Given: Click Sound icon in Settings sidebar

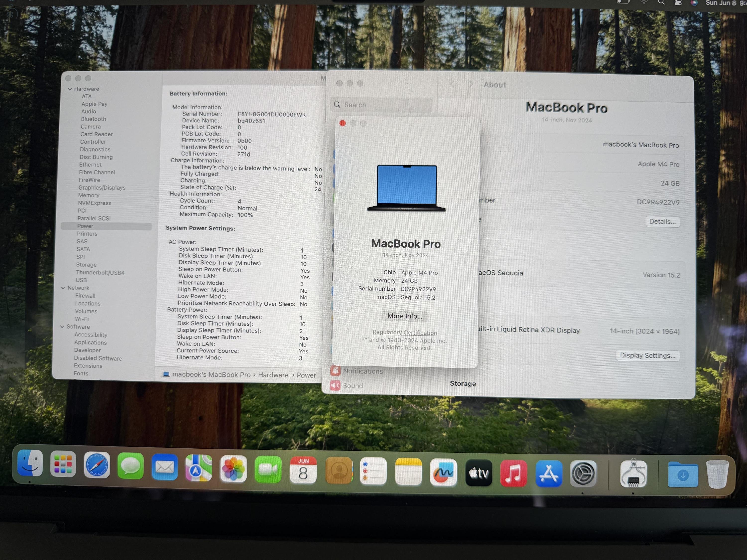Looking at the screenshot, I should click(335, 385).
